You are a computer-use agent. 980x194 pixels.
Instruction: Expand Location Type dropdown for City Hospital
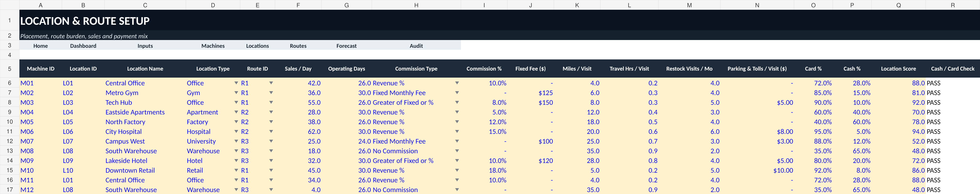(x=236, y=131)
